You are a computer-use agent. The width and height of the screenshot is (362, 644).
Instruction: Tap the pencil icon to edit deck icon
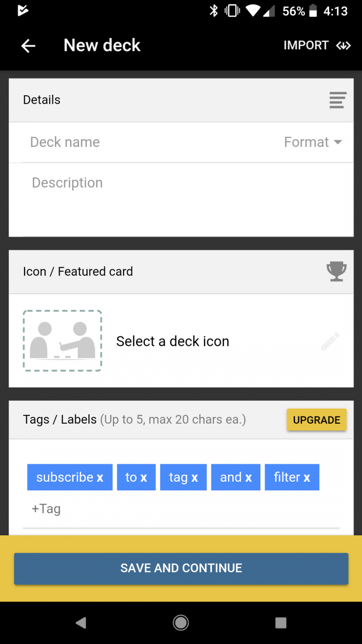(330, 341)
